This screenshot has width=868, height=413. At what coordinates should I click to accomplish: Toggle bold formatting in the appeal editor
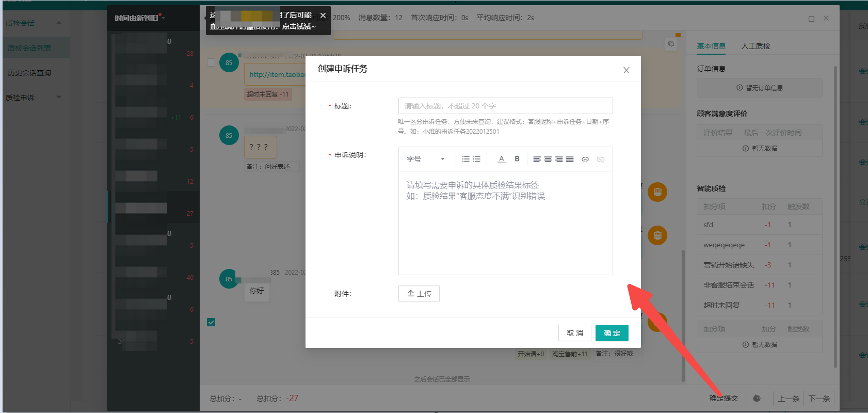[x=517, y=159]
